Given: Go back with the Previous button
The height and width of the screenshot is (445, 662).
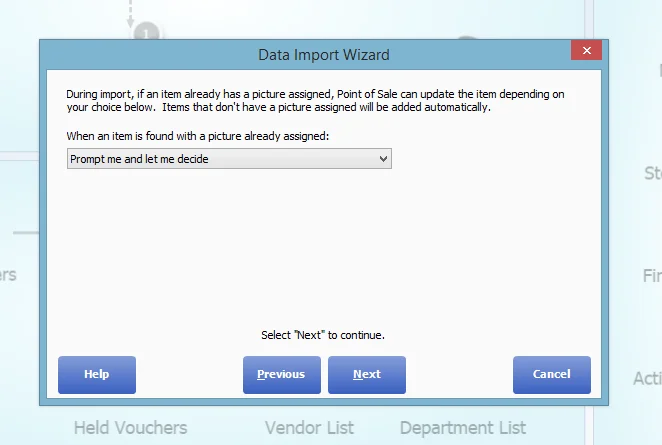Looking at the screenshot, I should [282, 374].
